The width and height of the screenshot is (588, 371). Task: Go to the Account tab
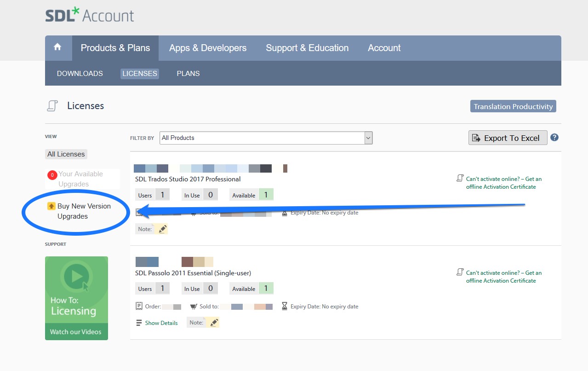click(384, 48)
